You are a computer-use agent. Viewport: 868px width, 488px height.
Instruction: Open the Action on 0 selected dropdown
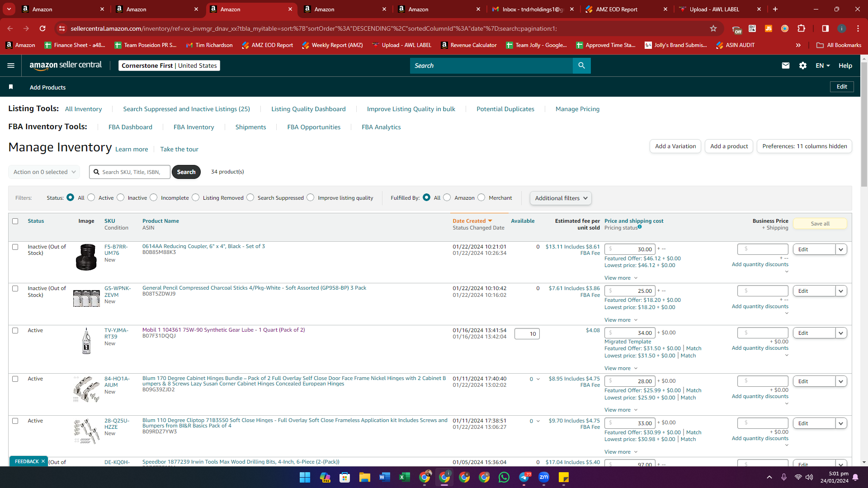pyautogui.click(x=44, y=172)
